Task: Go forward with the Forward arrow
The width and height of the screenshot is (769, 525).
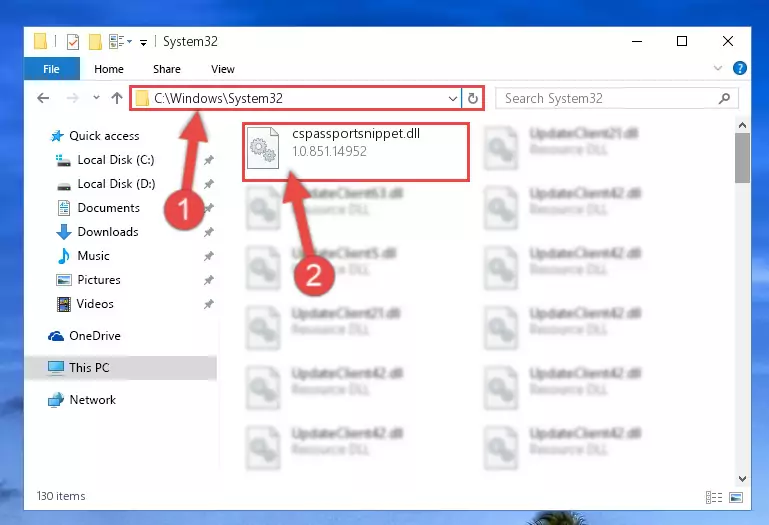Action: (73, 98)
